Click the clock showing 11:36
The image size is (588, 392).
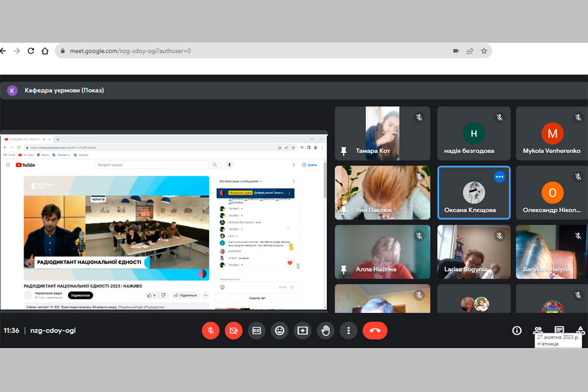pyautogui.click(x=11, y=331)
